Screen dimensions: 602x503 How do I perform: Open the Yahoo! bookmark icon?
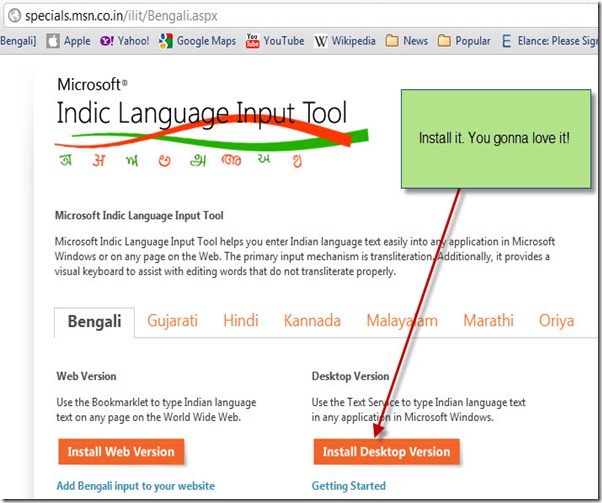(106, 41)
